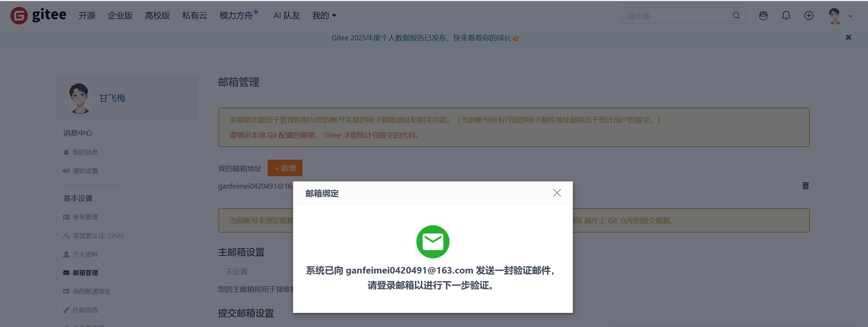Click the 通知设置 speaker icon

(x=66, y=171)
